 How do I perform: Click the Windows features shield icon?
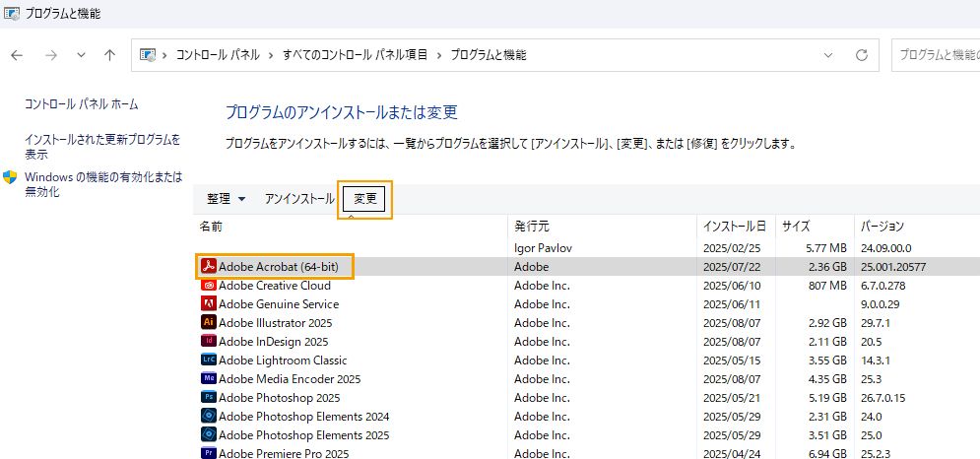[x=10, y=177]
